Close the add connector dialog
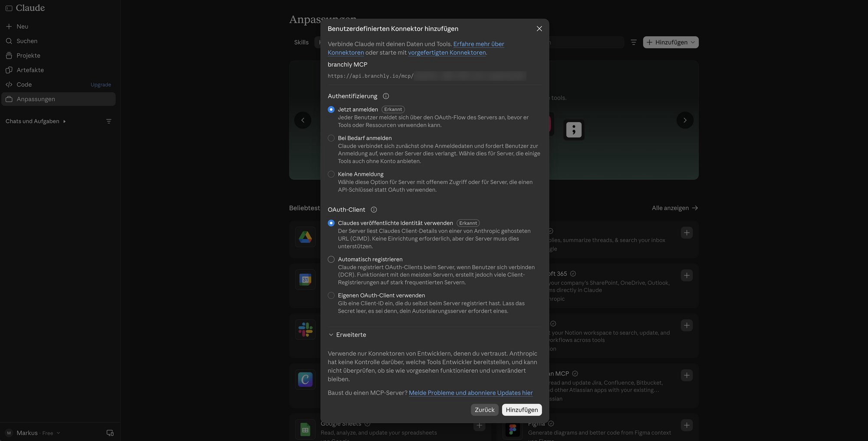 [x=539, y=29]
